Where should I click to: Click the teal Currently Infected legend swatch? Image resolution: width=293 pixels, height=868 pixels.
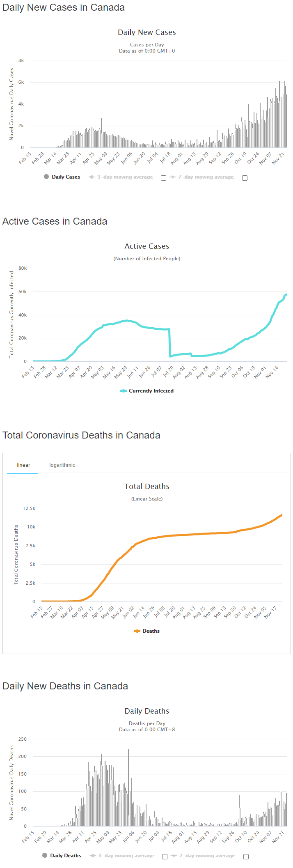pyautogui.click(x=123, y=391)
